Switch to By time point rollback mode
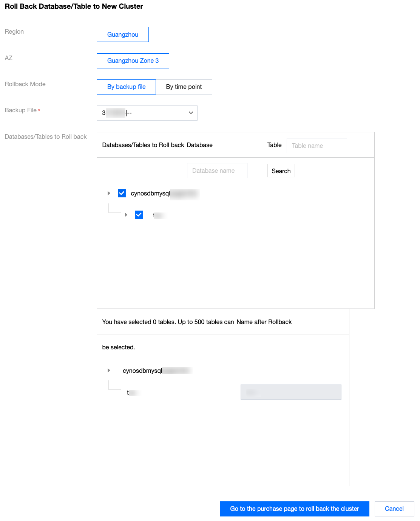The width and height of the screenshot is (420, 521). [x=184, y=87]
